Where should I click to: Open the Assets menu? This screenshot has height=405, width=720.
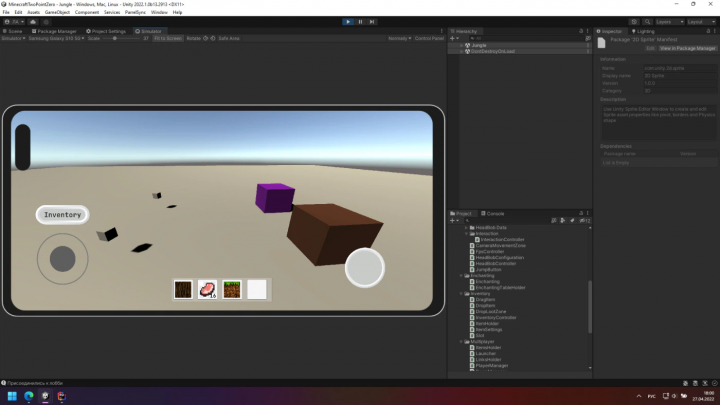click(34, 12)
